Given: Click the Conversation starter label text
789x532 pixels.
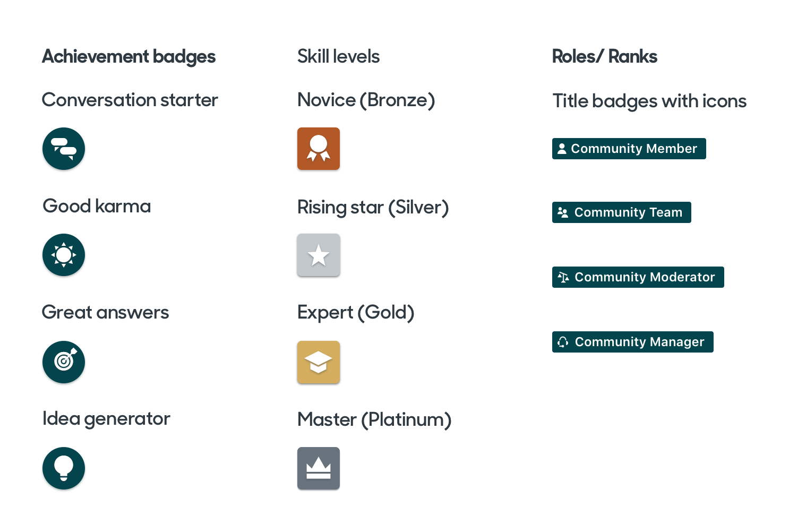Looking at the screenshot, I should click(130, 100).
